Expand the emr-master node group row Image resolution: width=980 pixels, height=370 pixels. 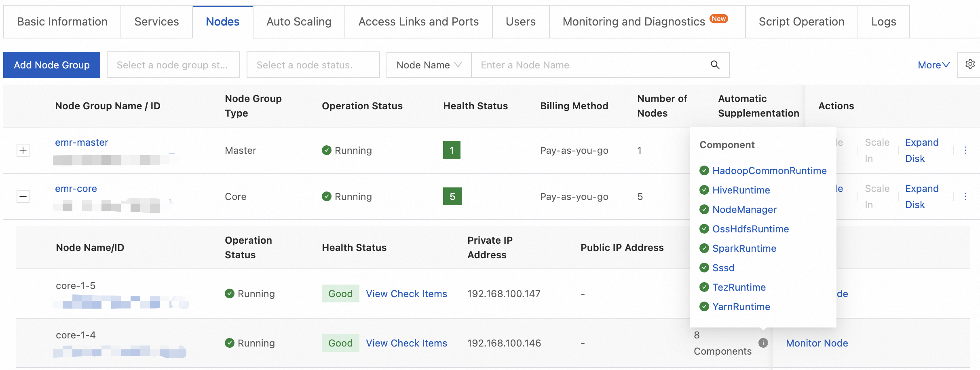23,150
